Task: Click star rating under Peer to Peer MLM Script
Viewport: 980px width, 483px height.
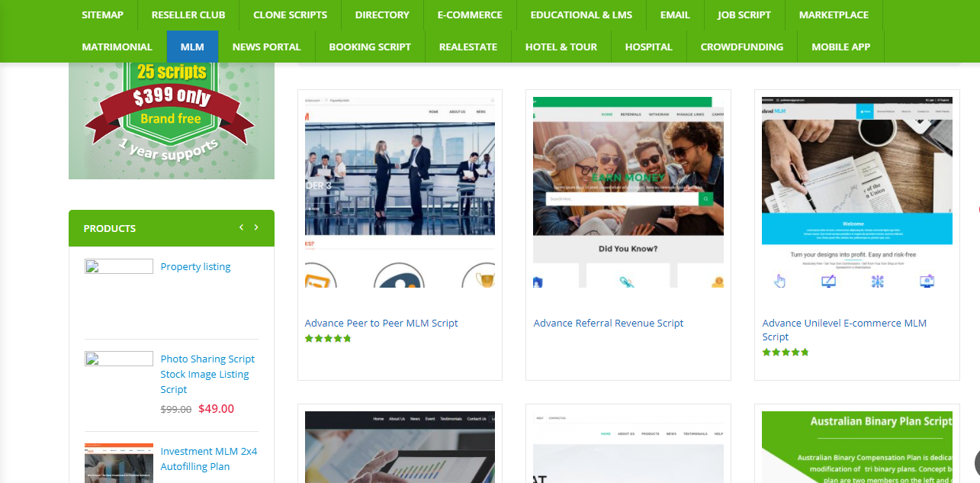Action: [x=328, y=338]
